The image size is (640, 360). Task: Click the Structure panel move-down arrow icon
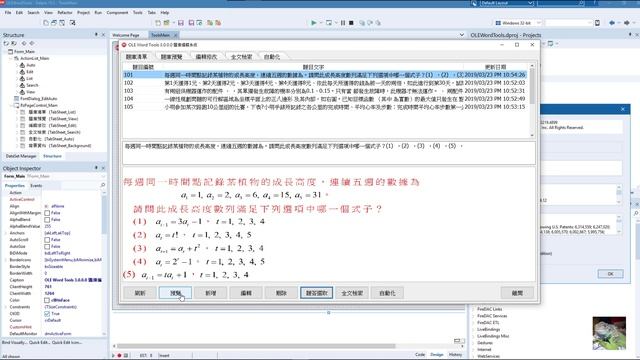tap(32, 43)
